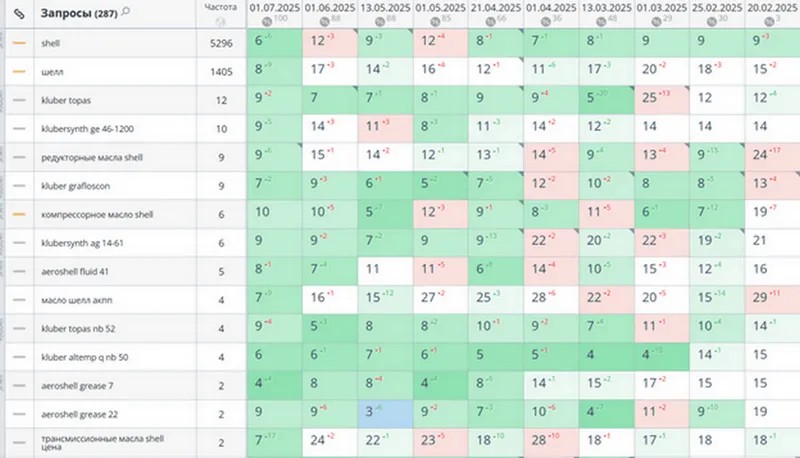Click the percent icon under 01.06.2025
Screen dimensions: 800x458
click(x=324, y=18)
